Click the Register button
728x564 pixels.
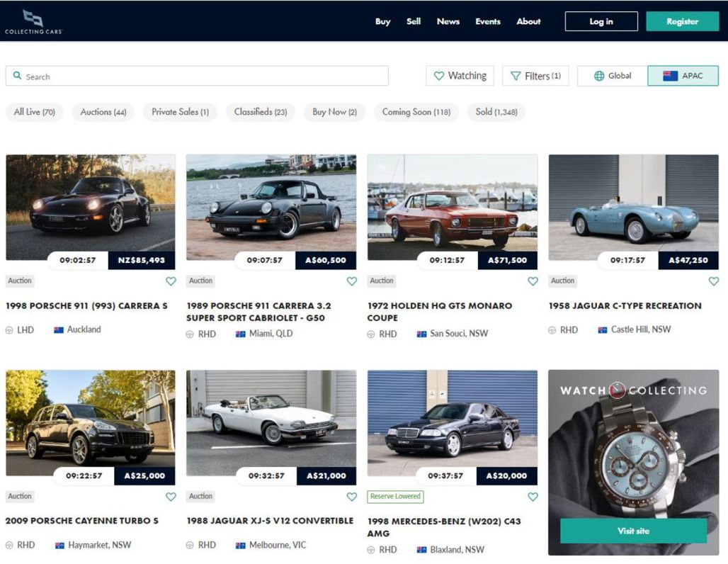pos(682,21)
